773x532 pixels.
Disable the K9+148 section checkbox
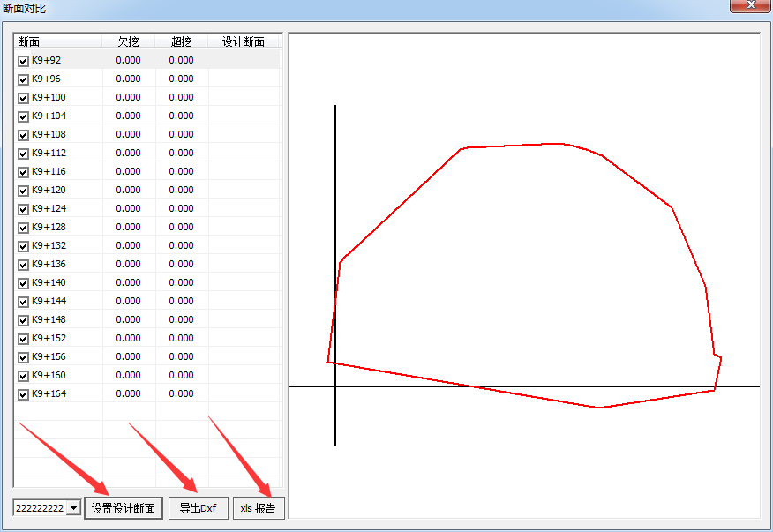[x=24, y=320]
